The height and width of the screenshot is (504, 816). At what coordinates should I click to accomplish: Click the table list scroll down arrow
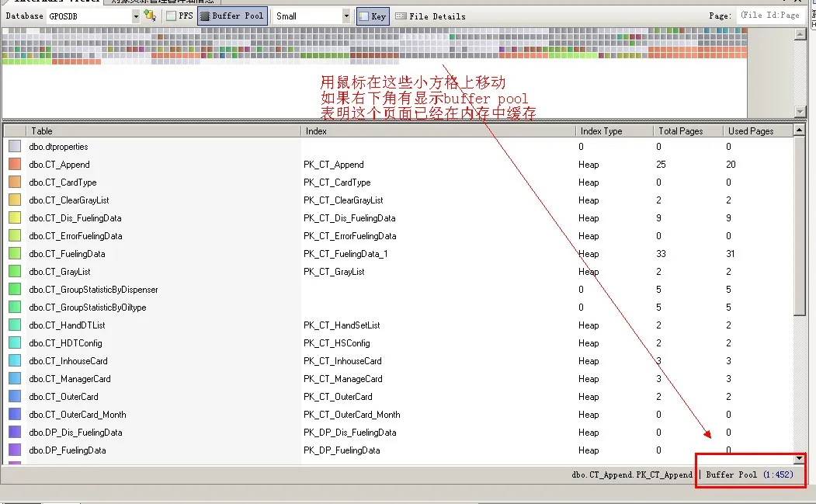tap(800, 459)
